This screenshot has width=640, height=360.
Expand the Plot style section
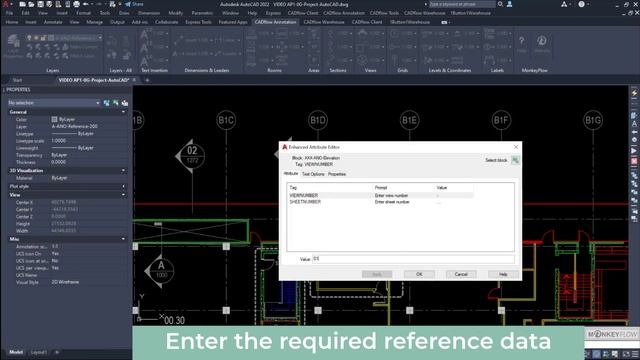123,187
